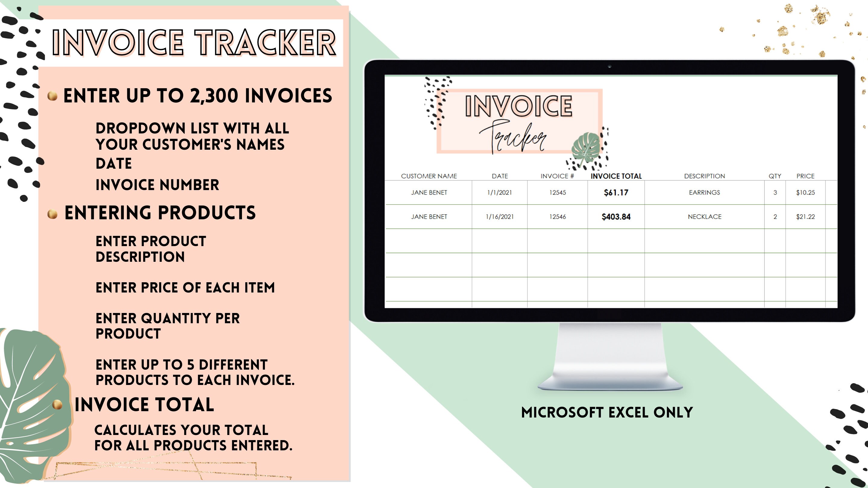Viewport: 868px width, 488px height.
Task: Select the $21.22 price cell
Action: [x=805, y=217]
